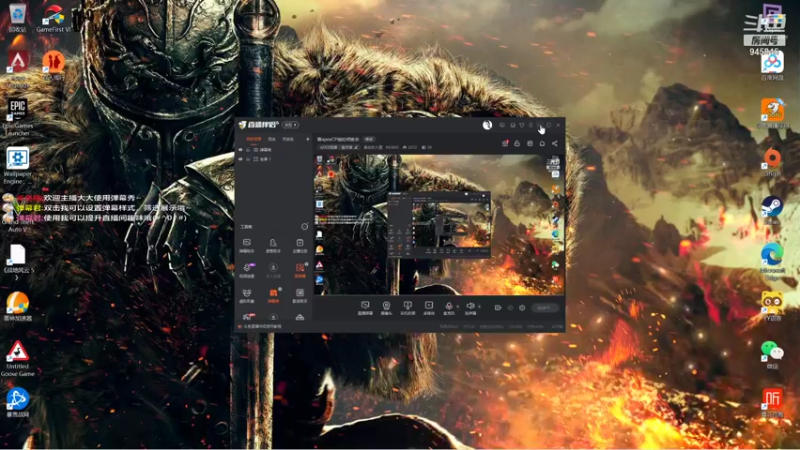Open settings gear next to Start button

[522, 308]
